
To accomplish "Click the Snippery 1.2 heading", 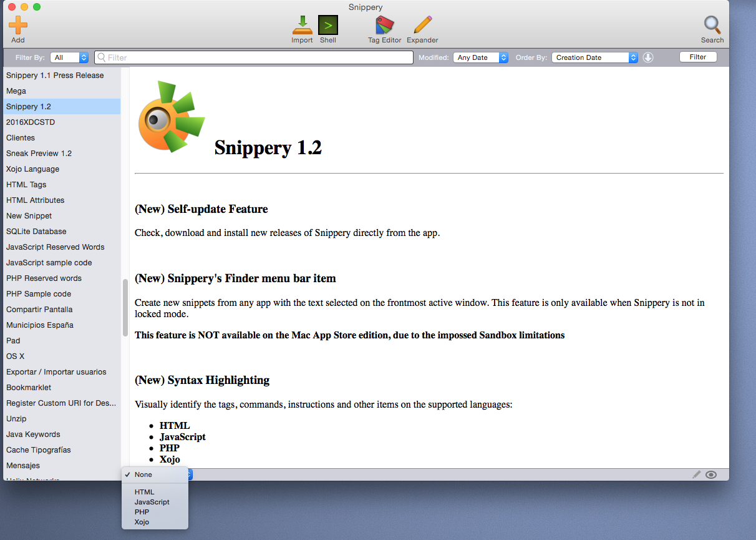I will pyautogui.click(x=268, y=148).
